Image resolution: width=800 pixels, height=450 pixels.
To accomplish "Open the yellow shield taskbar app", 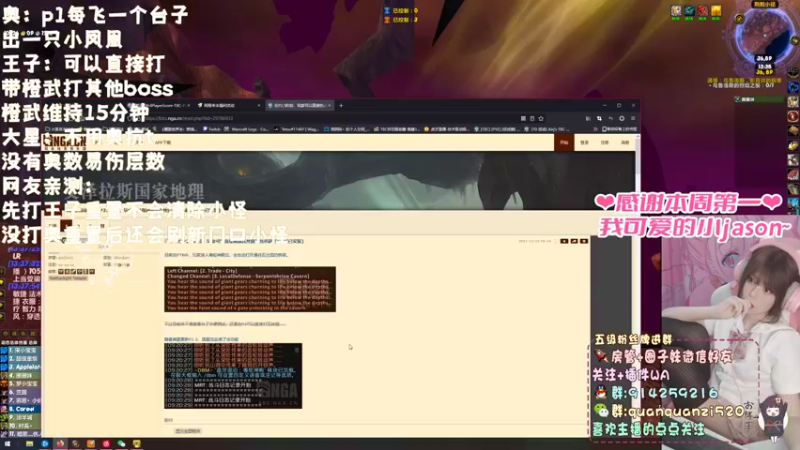I will (137, 444).
